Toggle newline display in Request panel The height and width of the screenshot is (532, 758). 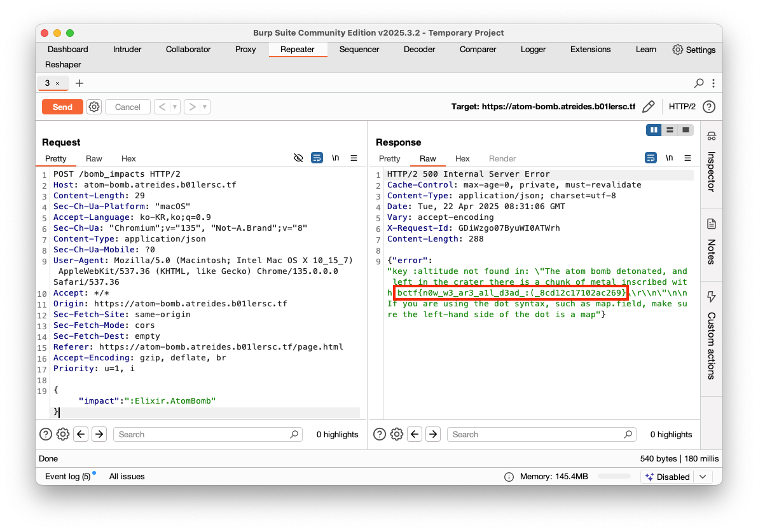[336, 158]
